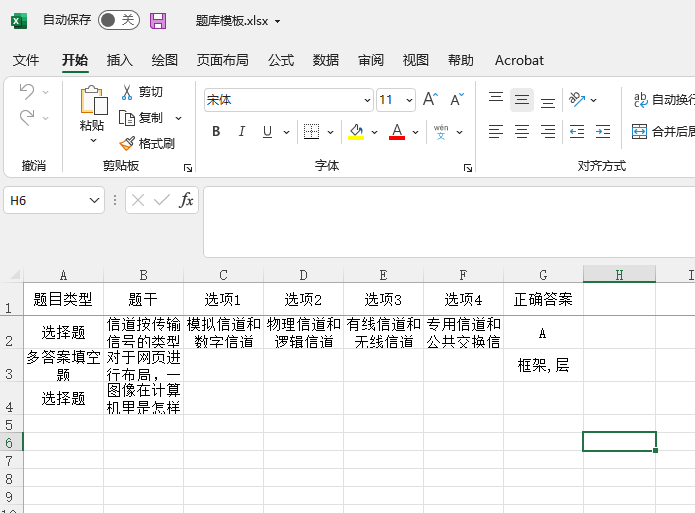Screen dimensions: 695x513
Task: Open the Redo history dropdown arrow
Action: click(45, 118)
